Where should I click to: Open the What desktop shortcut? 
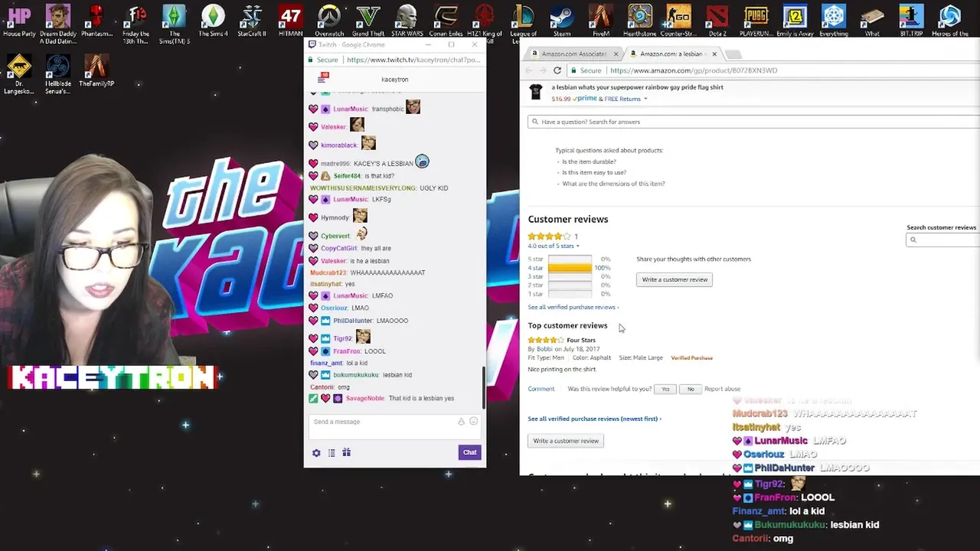872,21
